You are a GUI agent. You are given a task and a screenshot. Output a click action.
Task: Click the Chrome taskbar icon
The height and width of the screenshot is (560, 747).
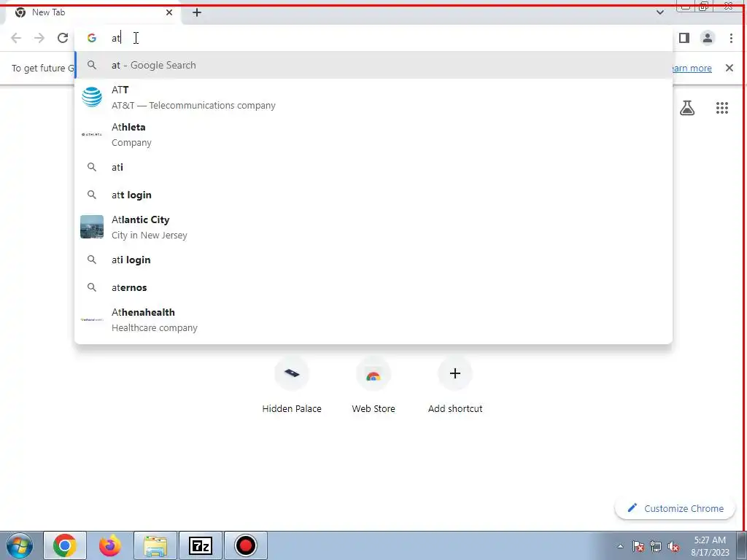coord(65,545)
